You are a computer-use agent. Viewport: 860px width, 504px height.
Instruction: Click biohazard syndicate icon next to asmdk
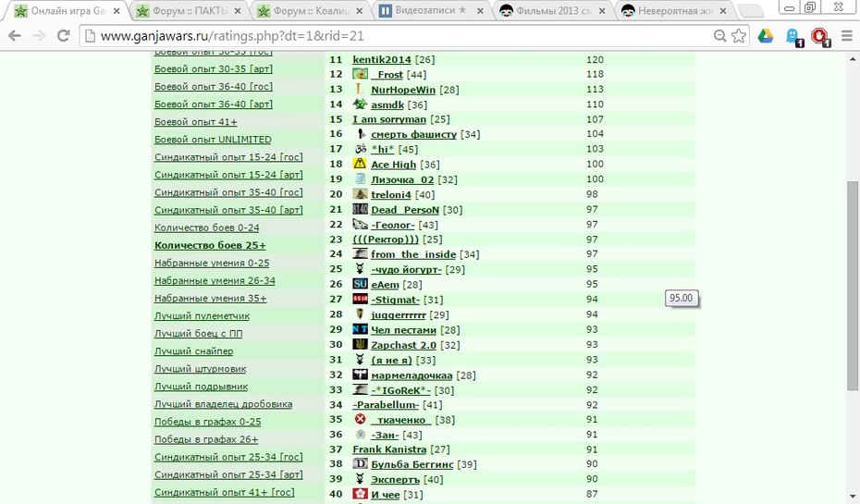[x=360, y=104]
